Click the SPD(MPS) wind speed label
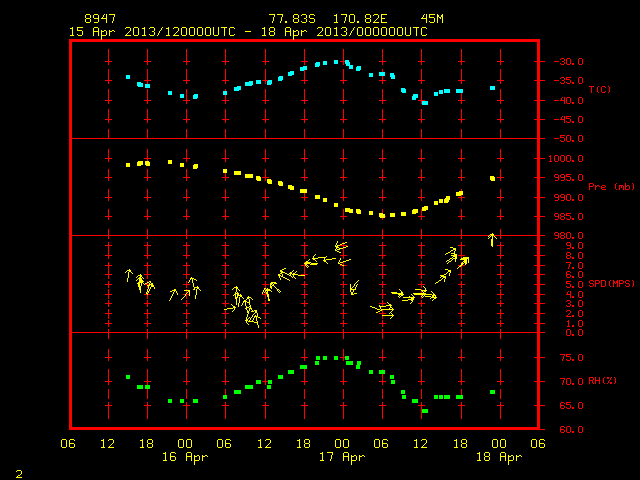Image resolution: width=640 pixels, height=480 pixels. [x=611, y=283]
